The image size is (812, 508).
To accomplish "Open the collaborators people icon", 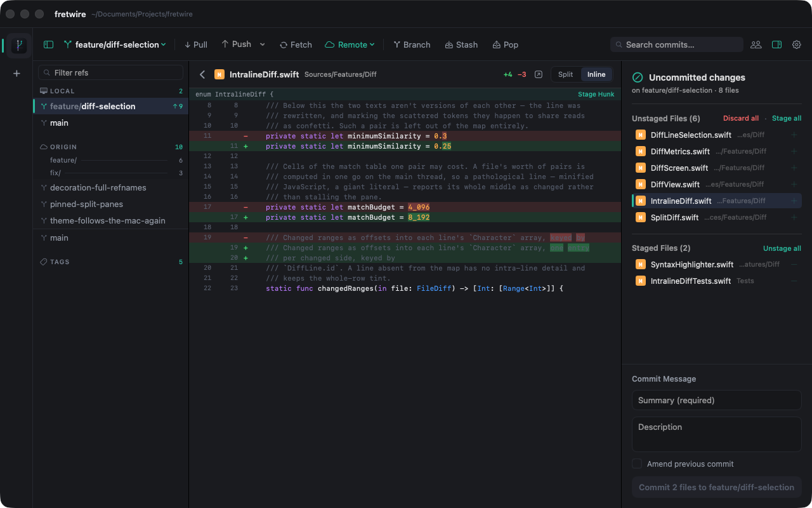I will pyautogui.click(x=756, y=44).
